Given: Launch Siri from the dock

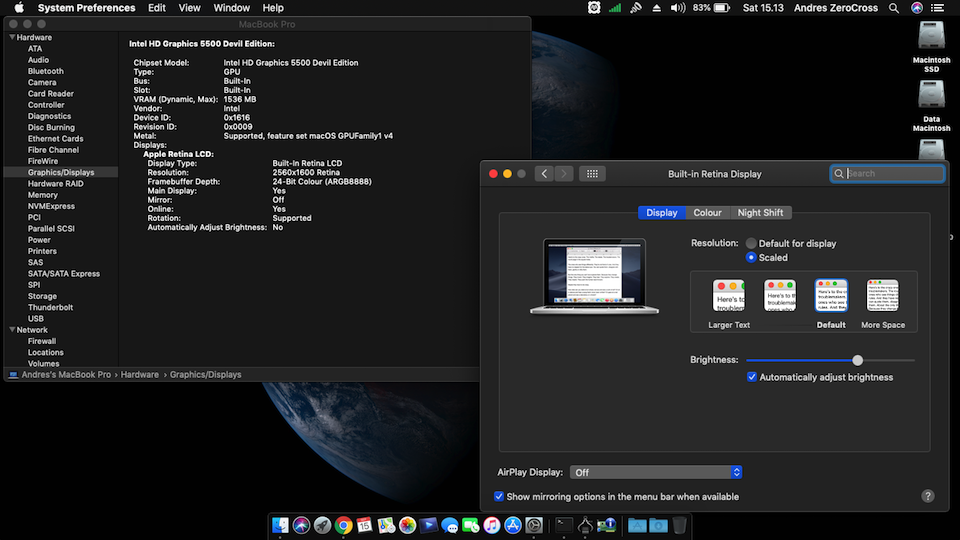Looking at the screenshot, I should coord(301,525).
